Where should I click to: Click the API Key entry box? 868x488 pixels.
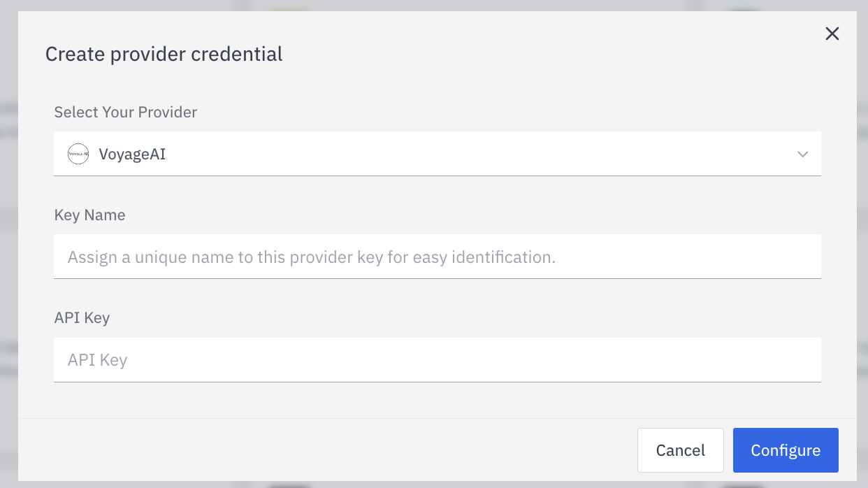[437, 359]
